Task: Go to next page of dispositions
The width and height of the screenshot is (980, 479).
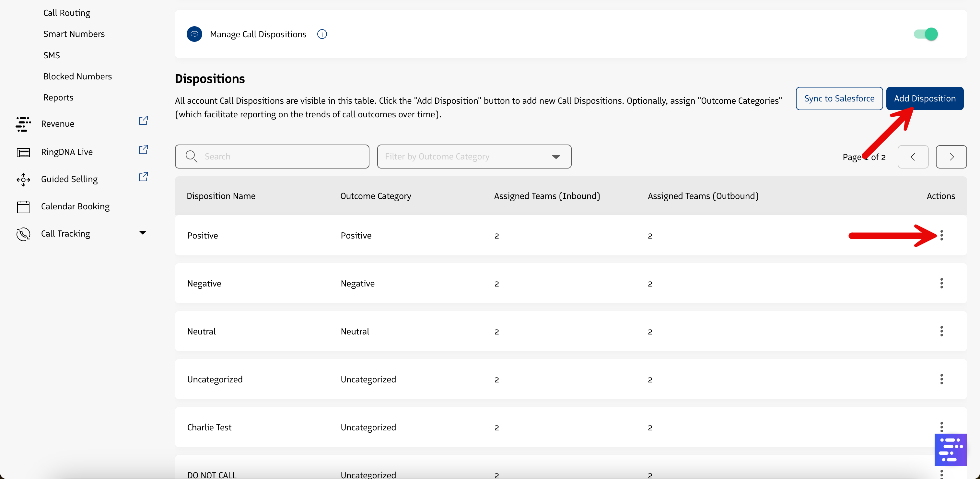Action: click(951, 157)
